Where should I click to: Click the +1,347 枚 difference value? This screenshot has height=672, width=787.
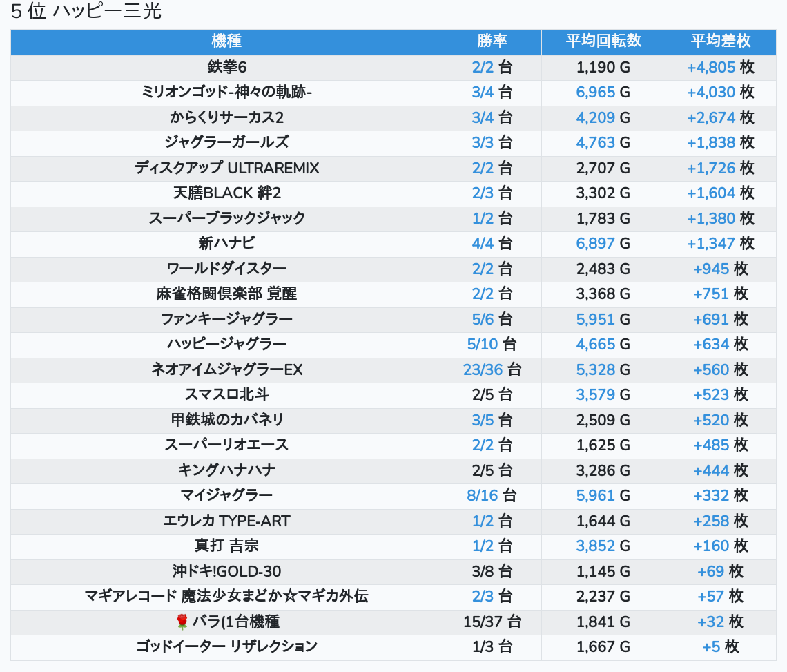coord(720,244)
